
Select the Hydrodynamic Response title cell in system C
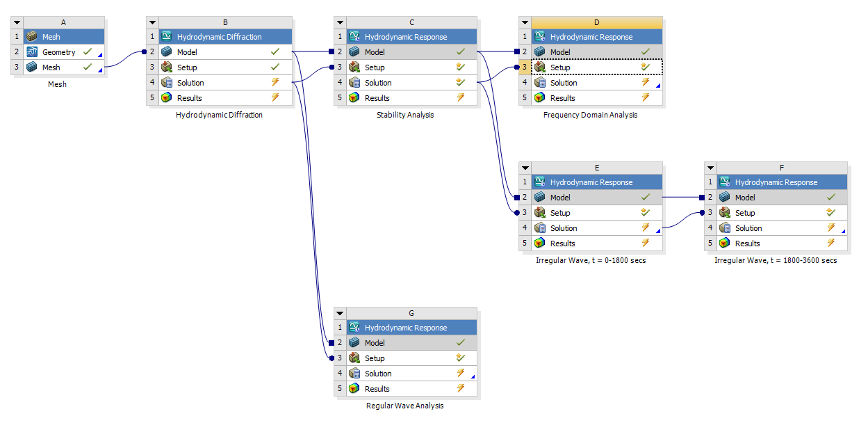[412, 37]
